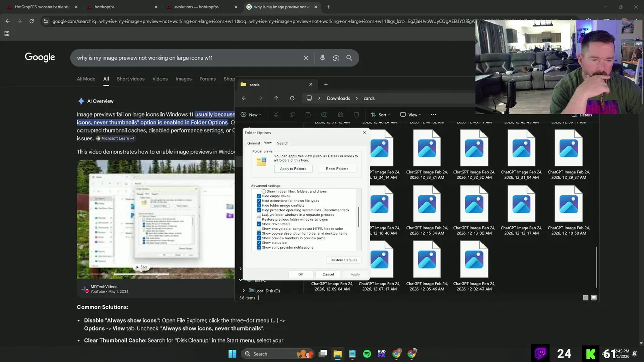644x362 pixels.
Task: Click the Google logo
Action: [x=40, y=57]
